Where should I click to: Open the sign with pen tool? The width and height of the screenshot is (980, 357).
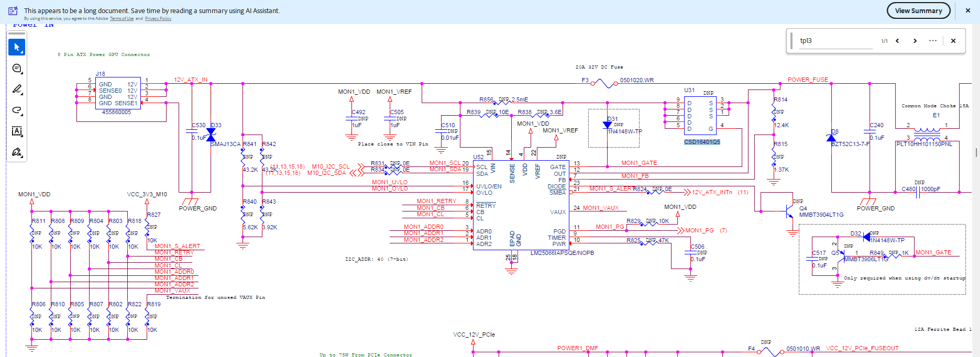click(x=17, y=152)
